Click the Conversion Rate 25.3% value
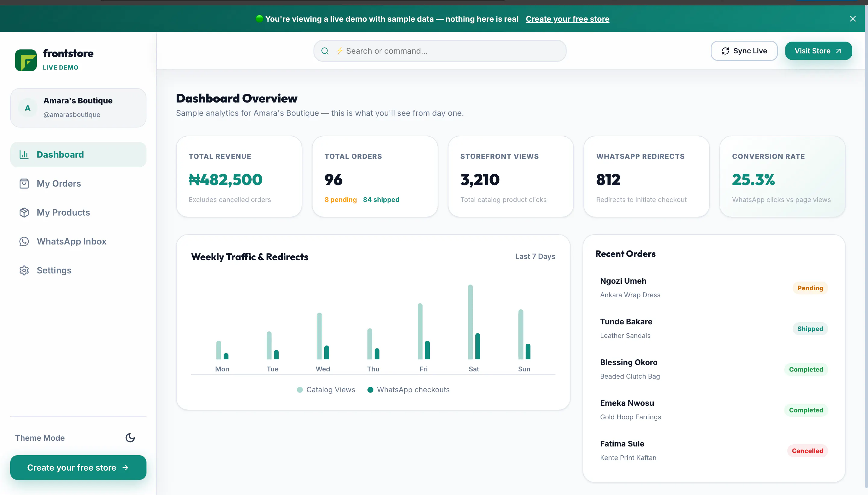868x495 pixels. point(753,179)
